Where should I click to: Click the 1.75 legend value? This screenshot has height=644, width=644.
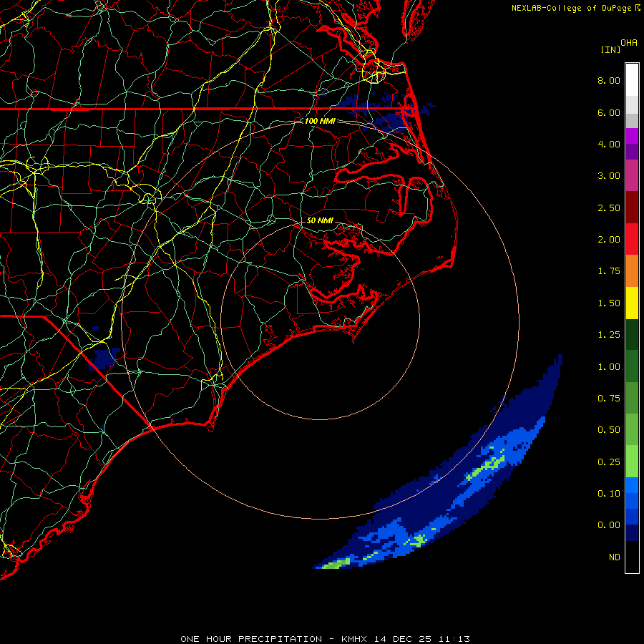(x=609, y=271)
